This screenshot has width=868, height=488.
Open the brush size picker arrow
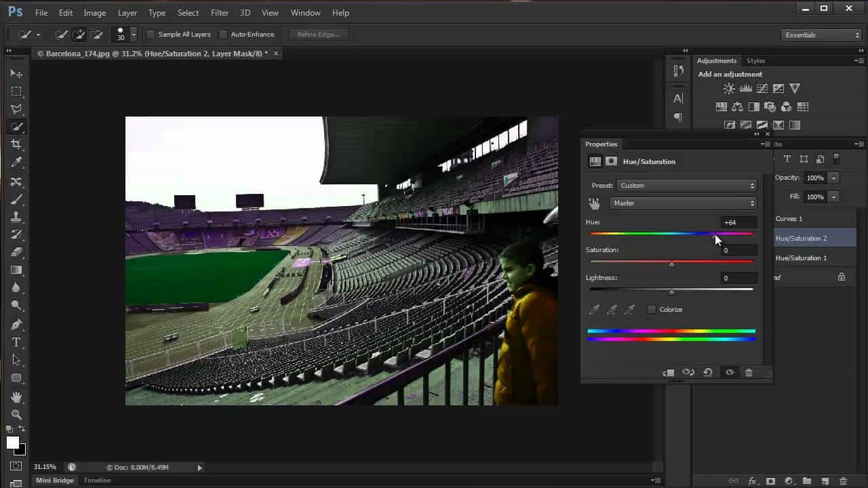pyautogui.click(x=134, y=35)
